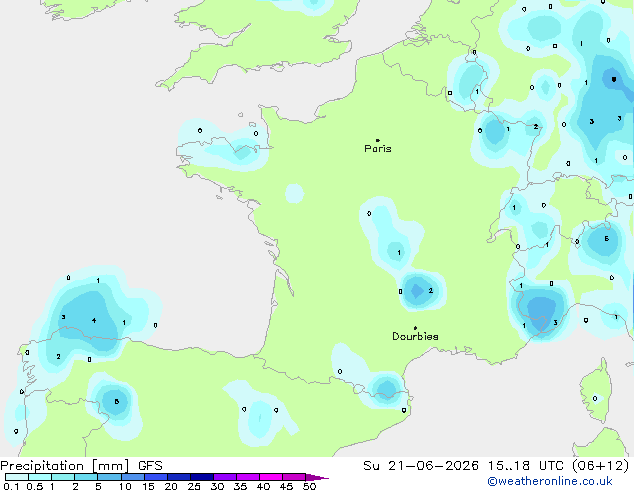Click the 0.1–0.5 mm legend swatch

[x=17, y=477]
